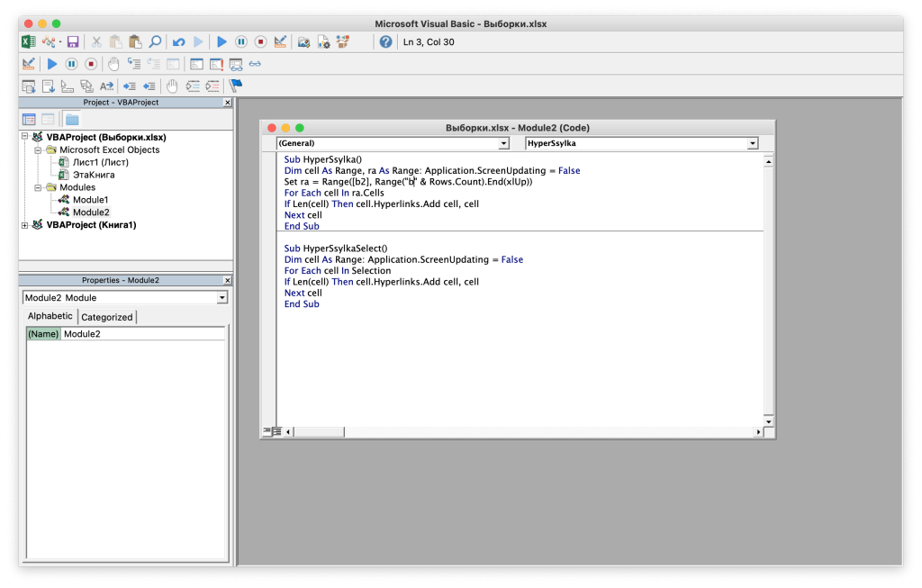Click the Comment Block icon

[x=193, y=86]
